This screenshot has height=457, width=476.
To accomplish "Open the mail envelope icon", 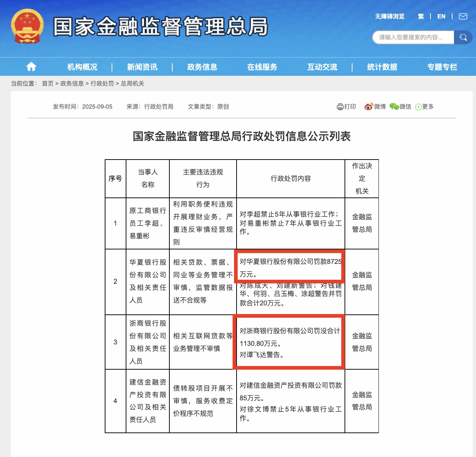I will click(463, 16).
